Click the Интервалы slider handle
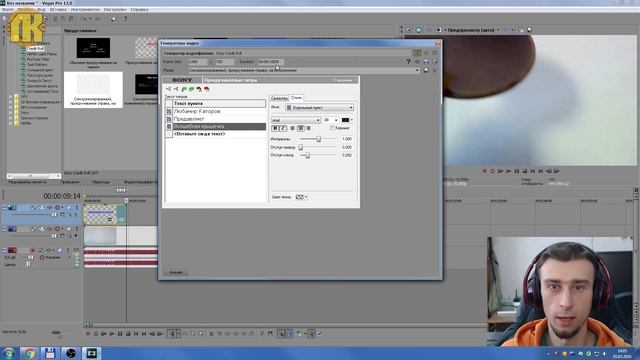The image size is (640, 360). (x=319, y=139)
